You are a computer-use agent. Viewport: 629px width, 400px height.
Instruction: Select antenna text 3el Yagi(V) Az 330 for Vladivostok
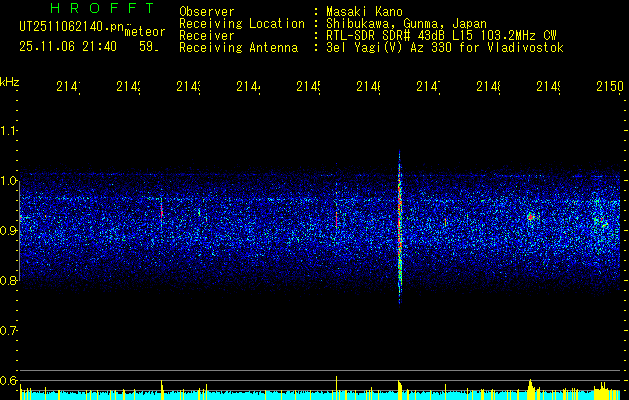coord(445,48)
